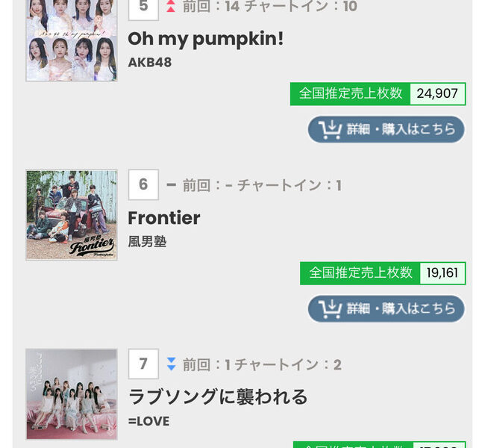
Task: Click the =LOVE artist name
Action: 148,420
